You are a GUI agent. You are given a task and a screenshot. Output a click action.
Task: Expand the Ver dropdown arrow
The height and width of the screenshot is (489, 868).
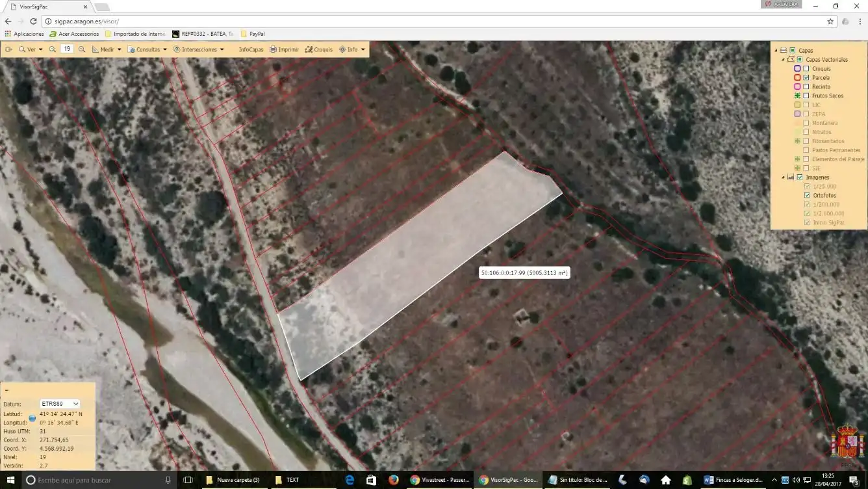click(x=40, y=49)
